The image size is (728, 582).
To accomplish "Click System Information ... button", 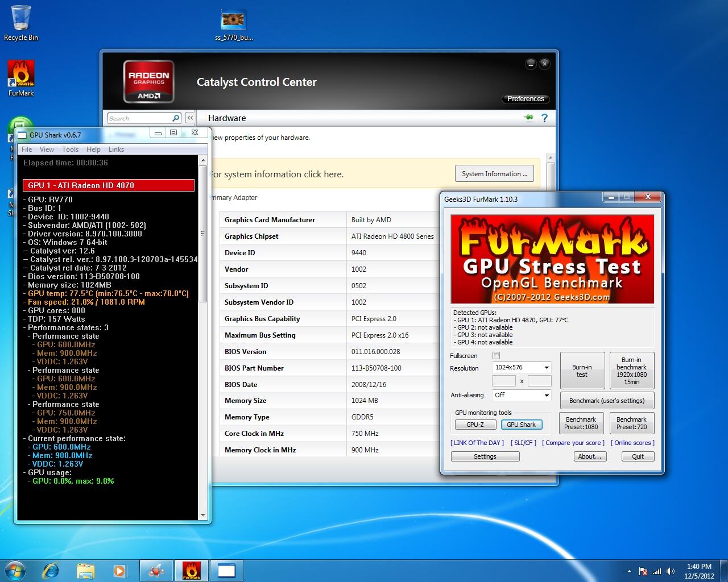I will click(x=494, y=174).
